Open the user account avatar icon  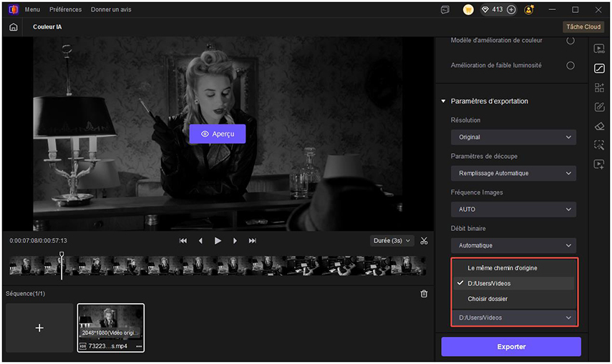(529, 10)
